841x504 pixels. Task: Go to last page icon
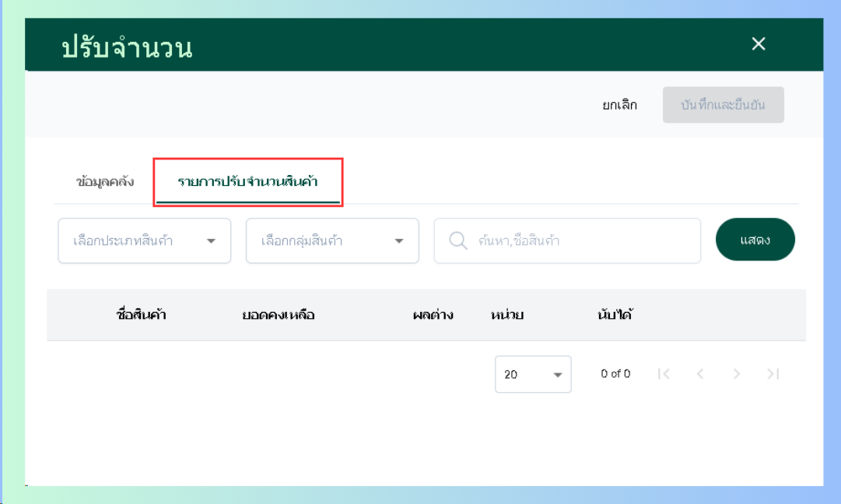773,373
